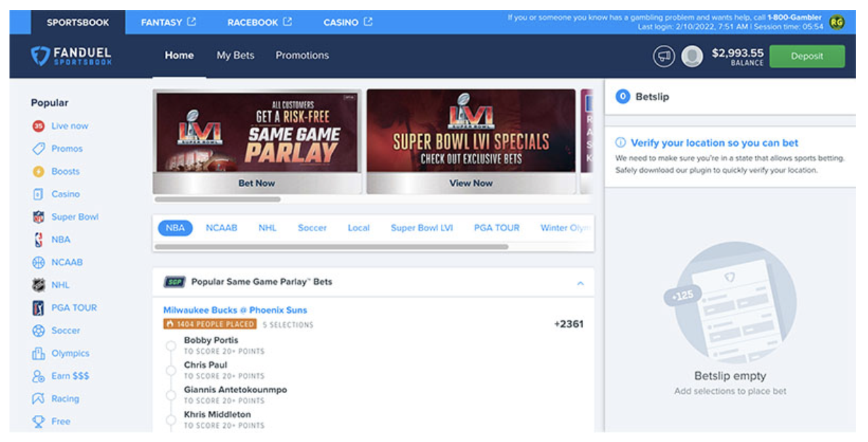Click the Racing icon in sidebar
This screenshot has height=442, width=868.
point(39,399)
